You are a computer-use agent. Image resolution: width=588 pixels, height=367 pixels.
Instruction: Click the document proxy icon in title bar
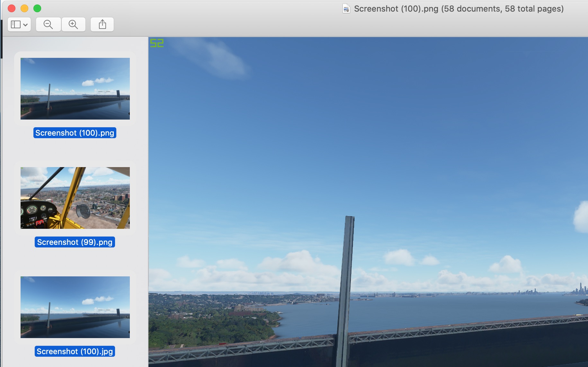coord(346,9)
